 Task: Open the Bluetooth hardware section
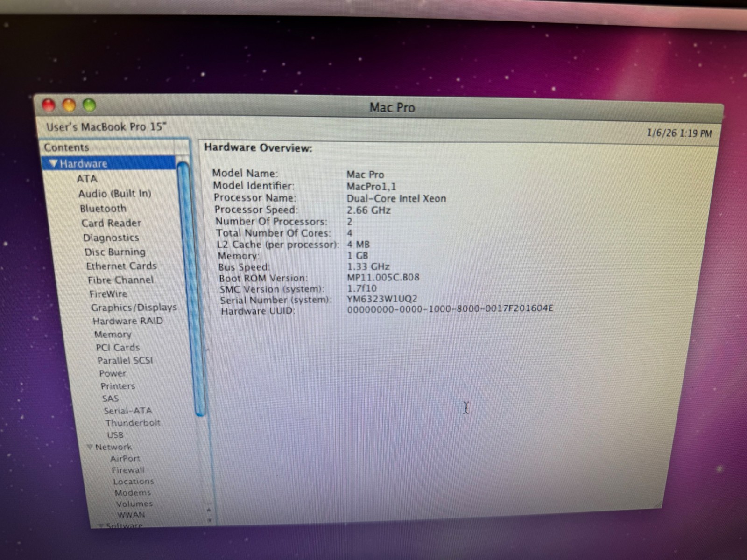coord(103,208)
